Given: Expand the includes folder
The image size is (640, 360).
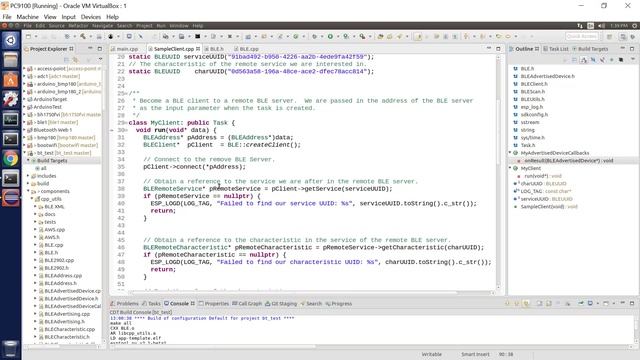Looking at the screenshot, I should click(x=28, y=176).
